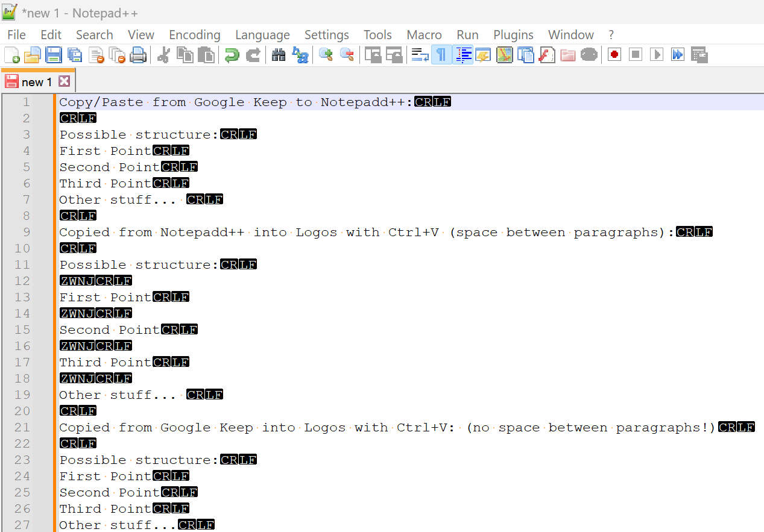Open the Run menu
Image resolution: width=764 pixels, height=532 pixels.
click(x=467, y=35)
